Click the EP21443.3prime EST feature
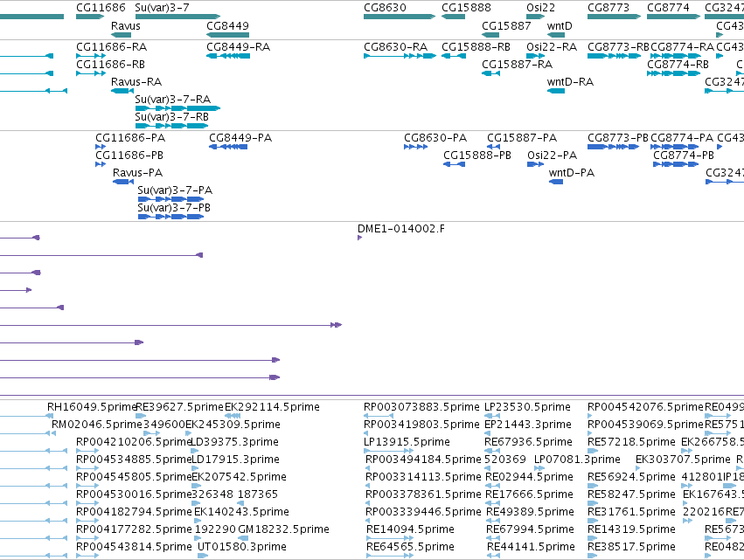 point(487,433)
